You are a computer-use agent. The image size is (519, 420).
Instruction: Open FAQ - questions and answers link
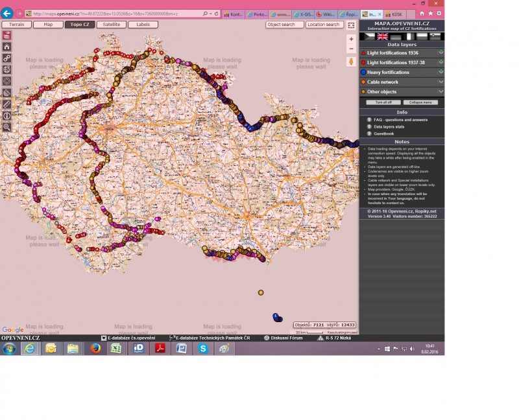[400, 120]
